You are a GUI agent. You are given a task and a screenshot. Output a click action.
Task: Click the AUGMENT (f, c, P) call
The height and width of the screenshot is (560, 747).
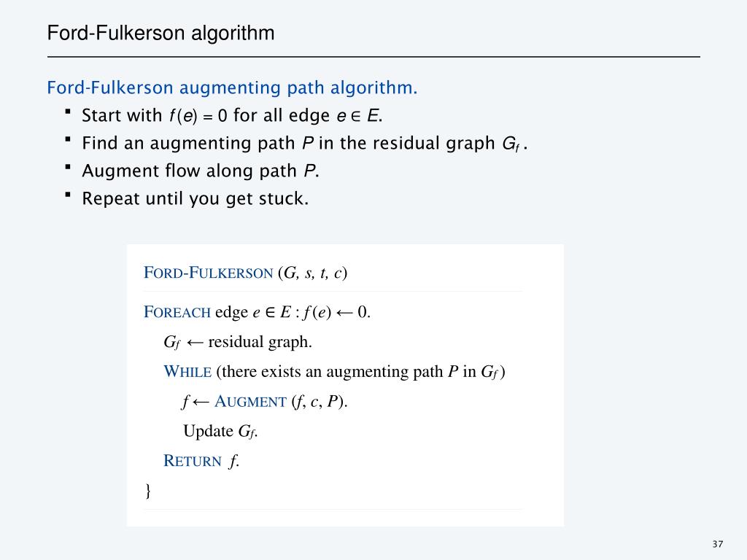tap(281, 402)
